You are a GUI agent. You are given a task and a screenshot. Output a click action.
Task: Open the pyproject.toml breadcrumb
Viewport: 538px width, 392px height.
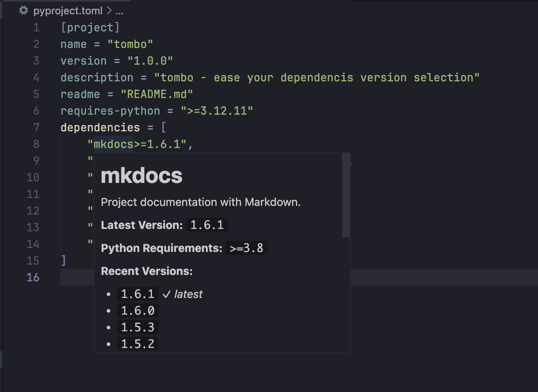click(x=68, y=11)
